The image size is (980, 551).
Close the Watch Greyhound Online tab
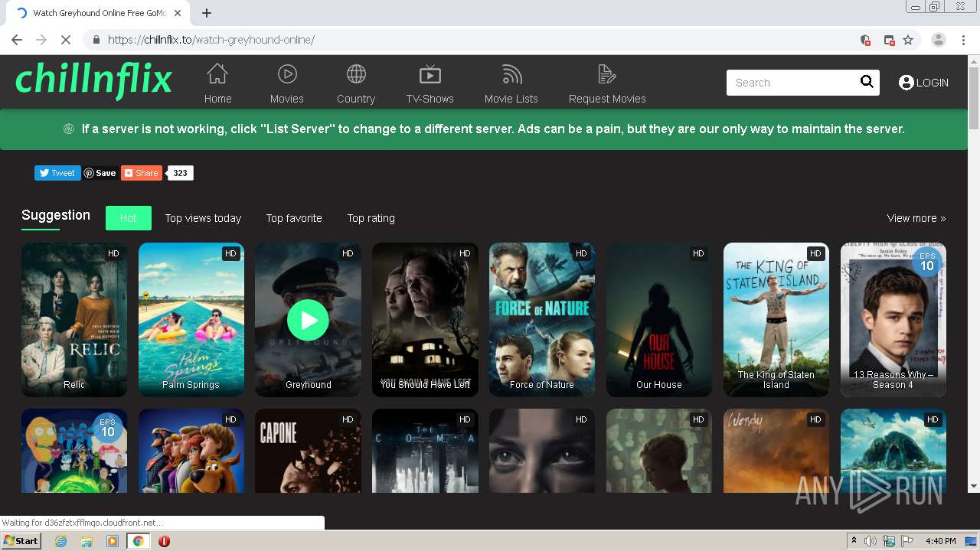click(178, 13)
